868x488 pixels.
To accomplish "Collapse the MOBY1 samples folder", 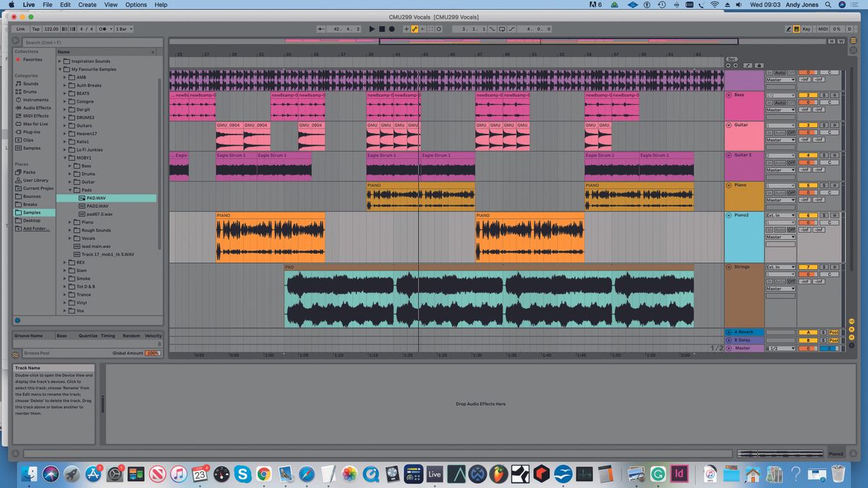I will coord(66,157).
